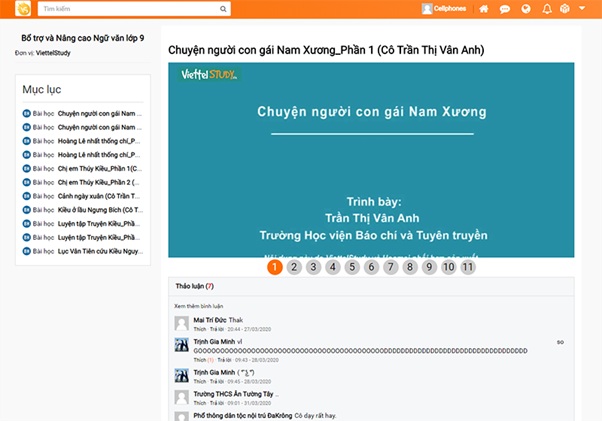
Task: Click the ViettelStudy logo in the top-left corner
Action: [x=19, y=9]
